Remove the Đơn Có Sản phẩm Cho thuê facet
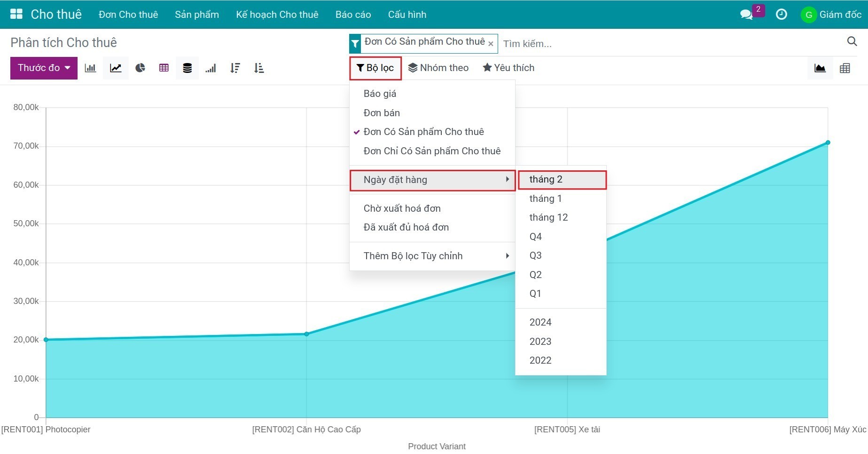 click(491, 44)
